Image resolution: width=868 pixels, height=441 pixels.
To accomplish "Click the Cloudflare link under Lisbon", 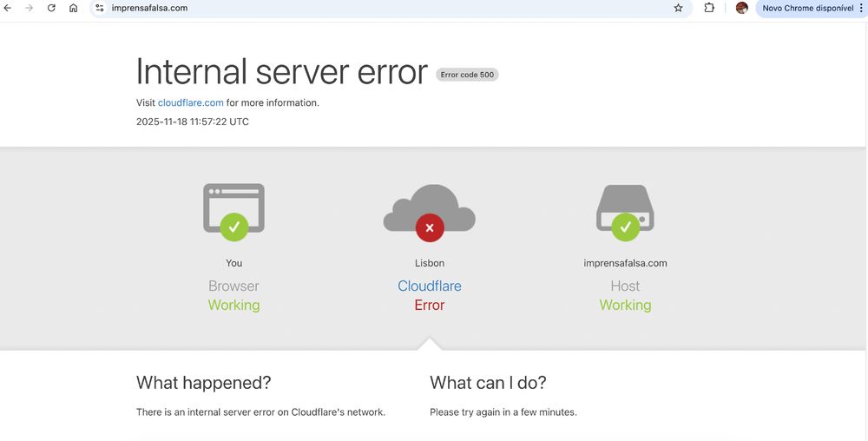I will coord(430,286).
